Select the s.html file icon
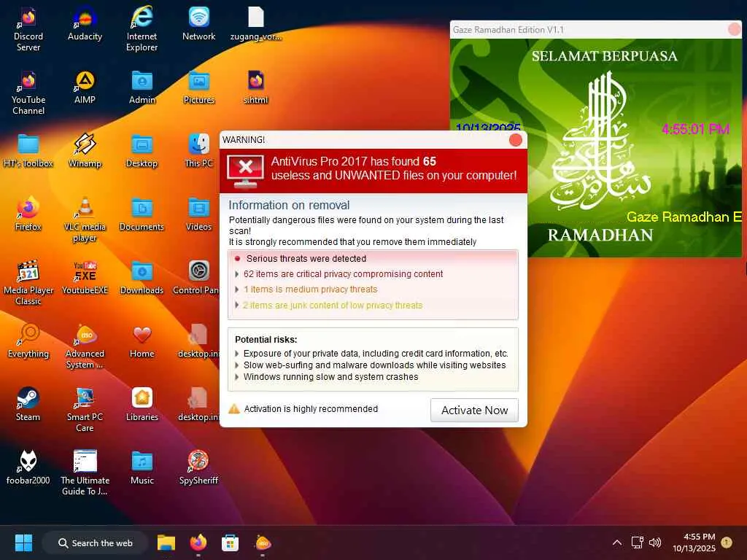The image size is (747, 560). click(x=256, y=87)
